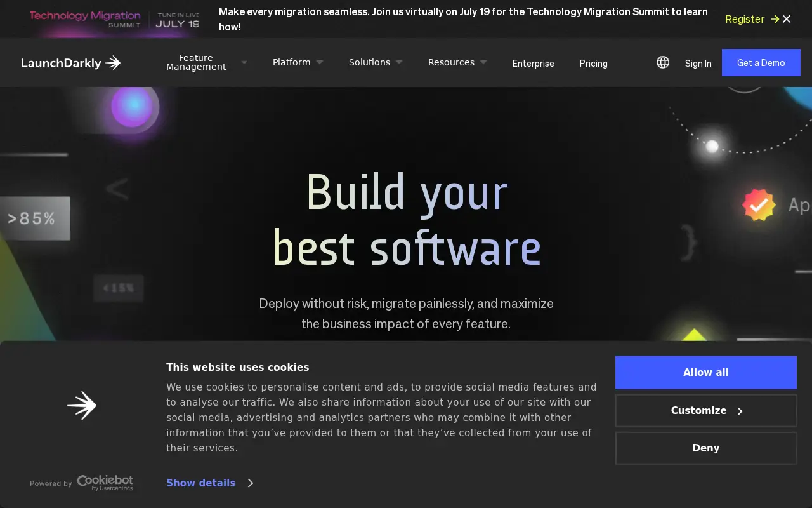Click the LaunchDarkly arrow logo in cookie dialog
This screenshot has height=508, width=812.
coord(82,406)
